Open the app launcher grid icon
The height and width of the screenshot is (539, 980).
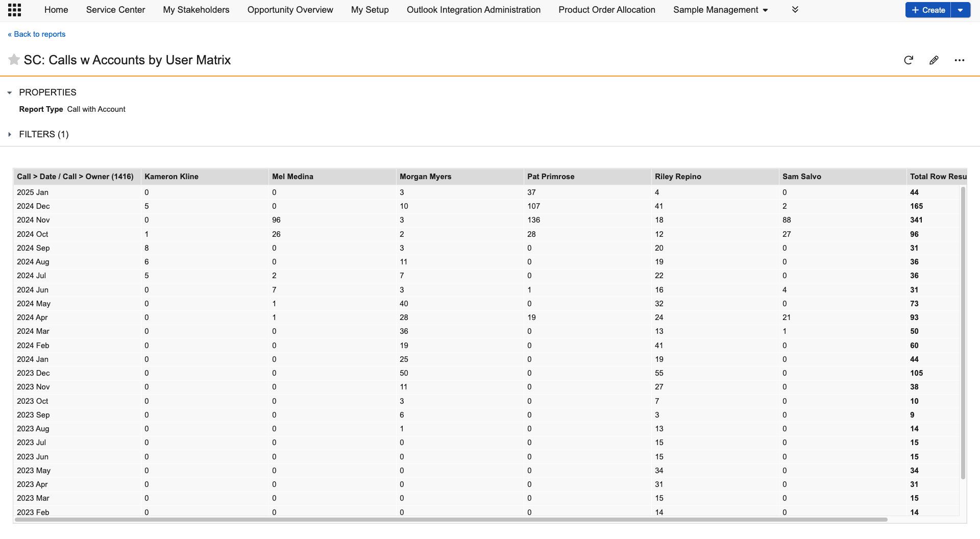coord(14,10)
